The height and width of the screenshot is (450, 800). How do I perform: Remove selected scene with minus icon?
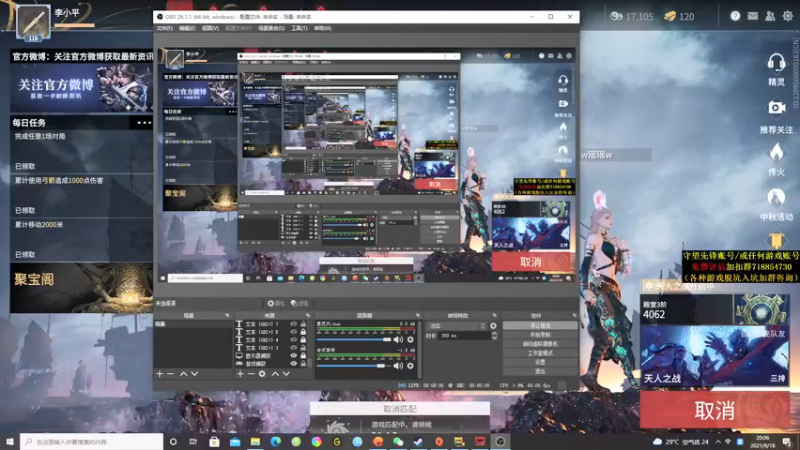pyautogui.click(x=171, y=374)
